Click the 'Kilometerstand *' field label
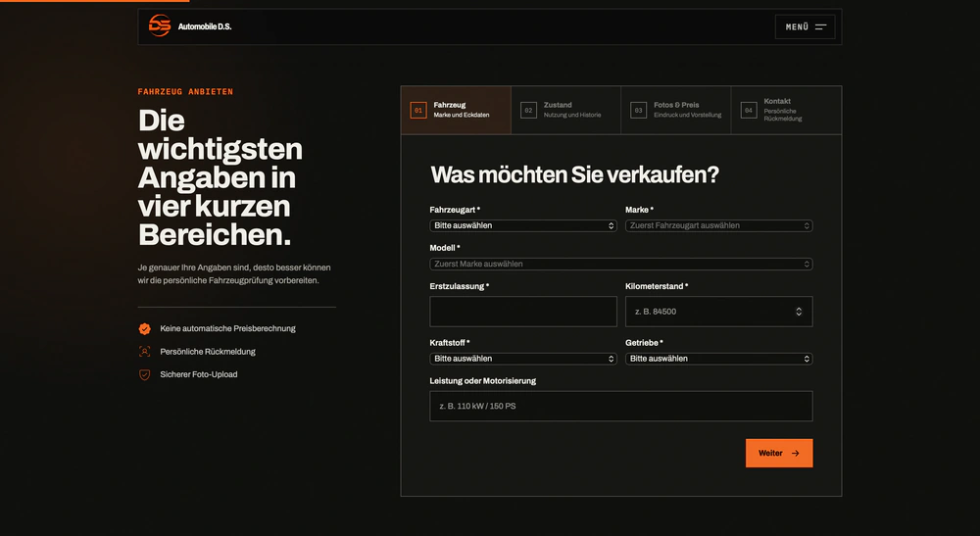Screen dimensions: 980x536 [x=657, y=286]
